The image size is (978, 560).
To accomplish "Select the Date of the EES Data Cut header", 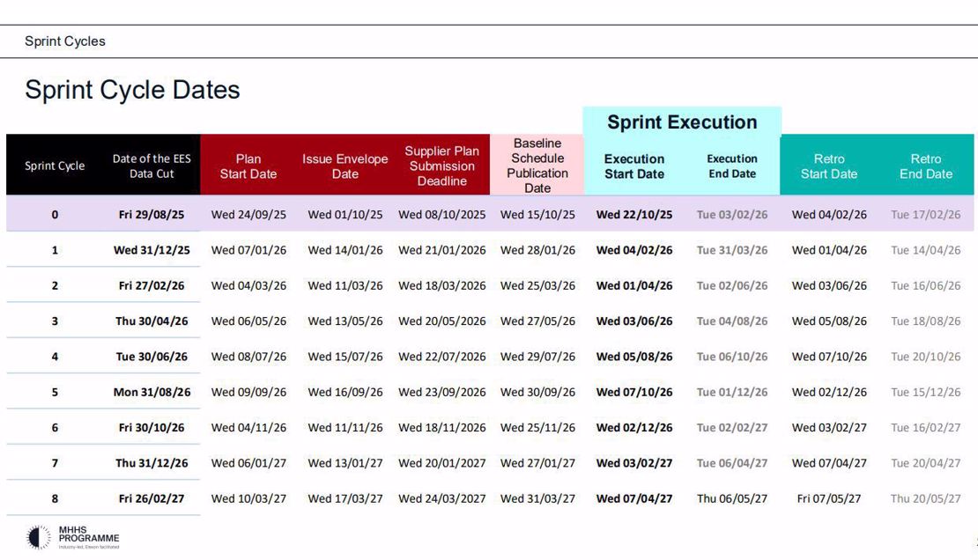I will tap(152, 166).
